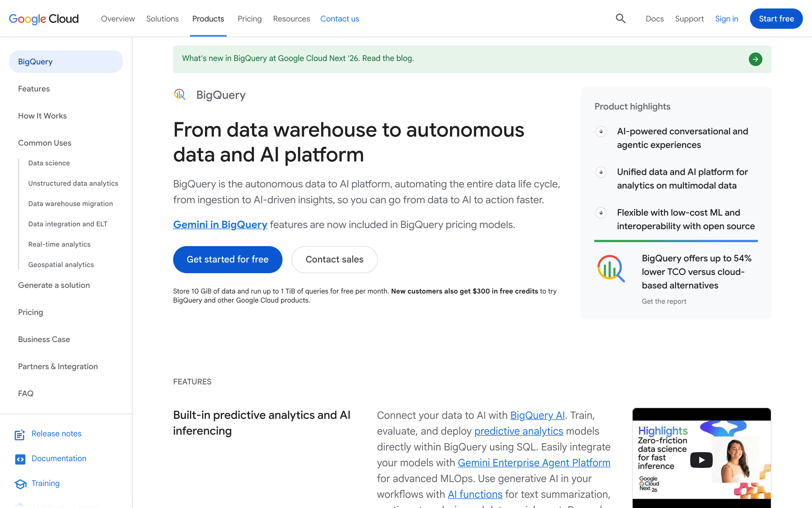Go to Business Case section
This screenshot has width=812, height=508.
point(44,339)
